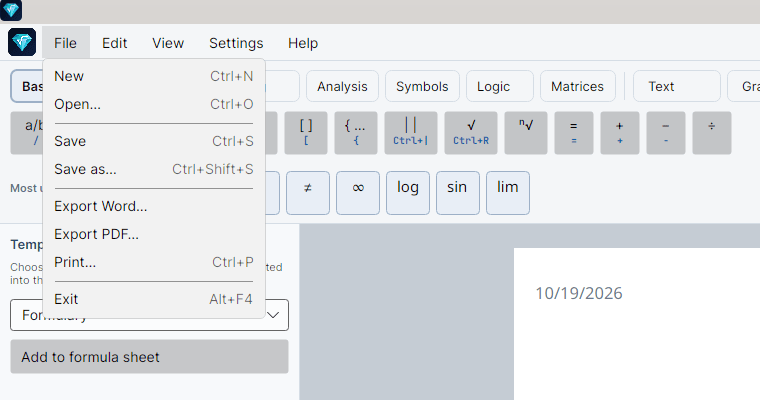
Task: Open the Settings menu
Action: point(236,43)
